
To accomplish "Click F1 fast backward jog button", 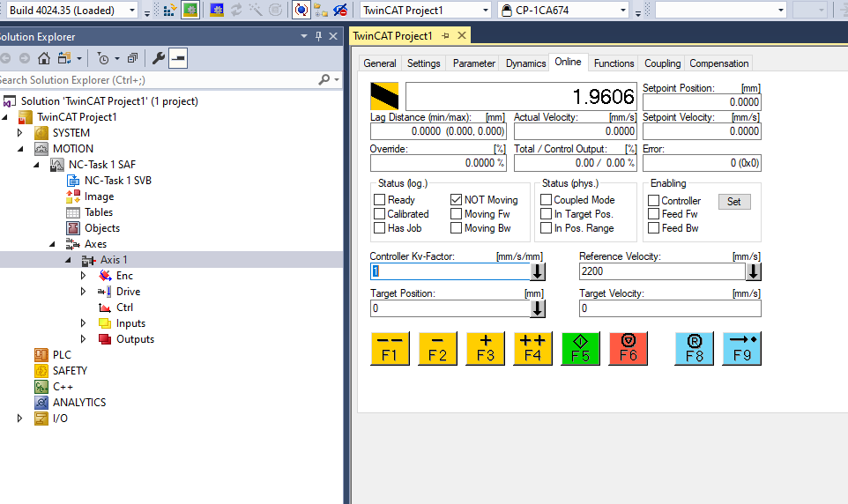I will pyautogui.click(x=390, y=349).
